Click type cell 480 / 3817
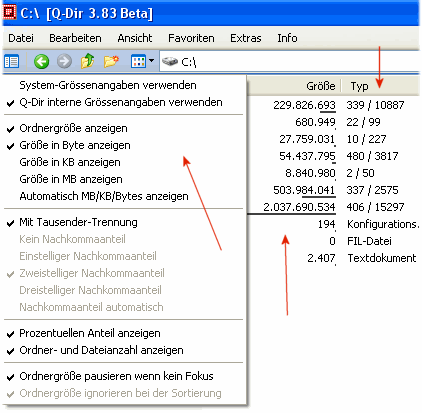This screenshot has height=413, width=422. [x=372, y=156]
